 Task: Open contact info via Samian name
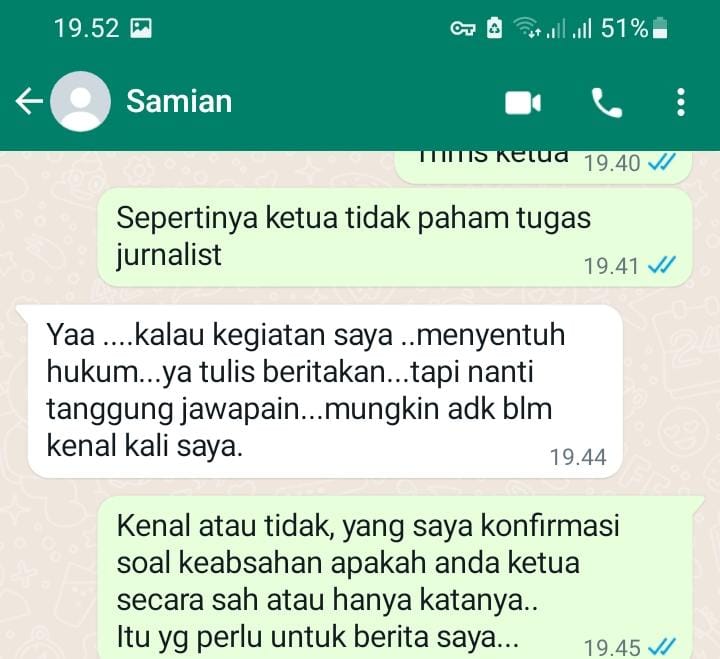point(179,101)
